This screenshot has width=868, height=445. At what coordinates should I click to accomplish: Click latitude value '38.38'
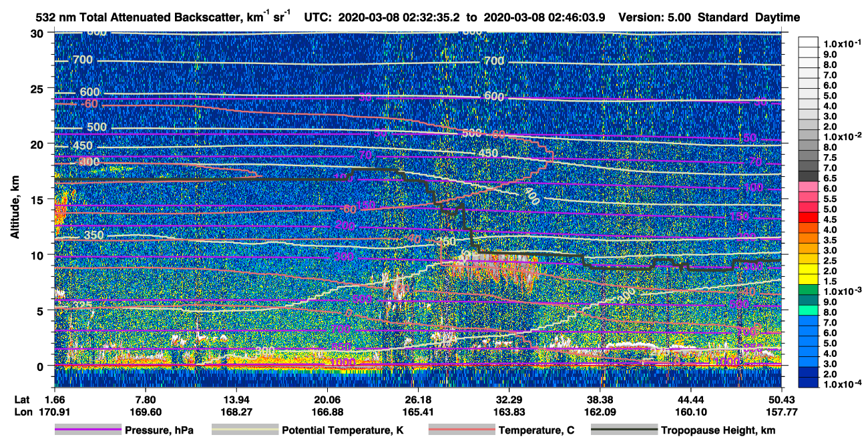click(600, 400)
